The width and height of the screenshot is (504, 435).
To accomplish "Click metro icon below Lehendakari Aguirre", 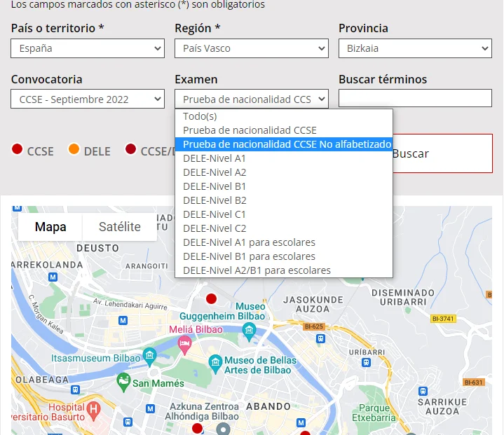I will coord(123,320).
